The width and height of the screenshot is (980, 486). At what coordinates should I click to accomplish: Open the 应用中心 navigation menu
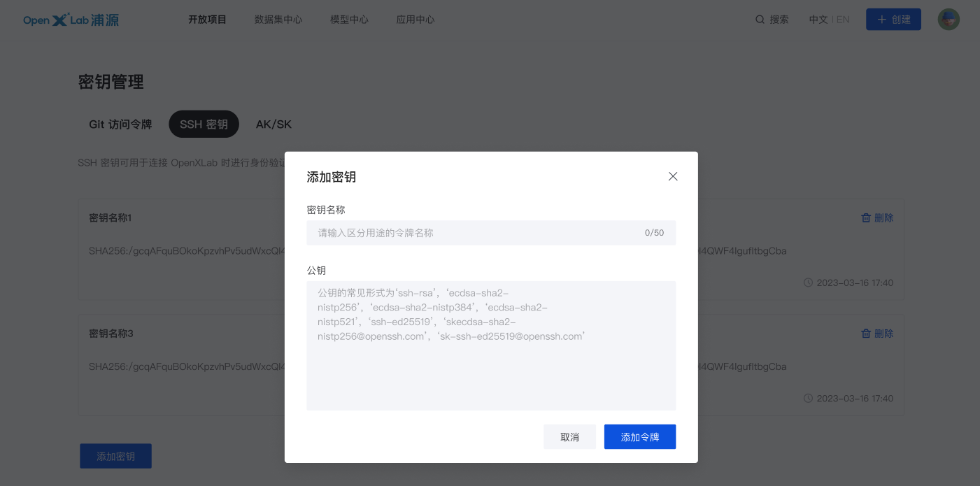pos(415,20)
